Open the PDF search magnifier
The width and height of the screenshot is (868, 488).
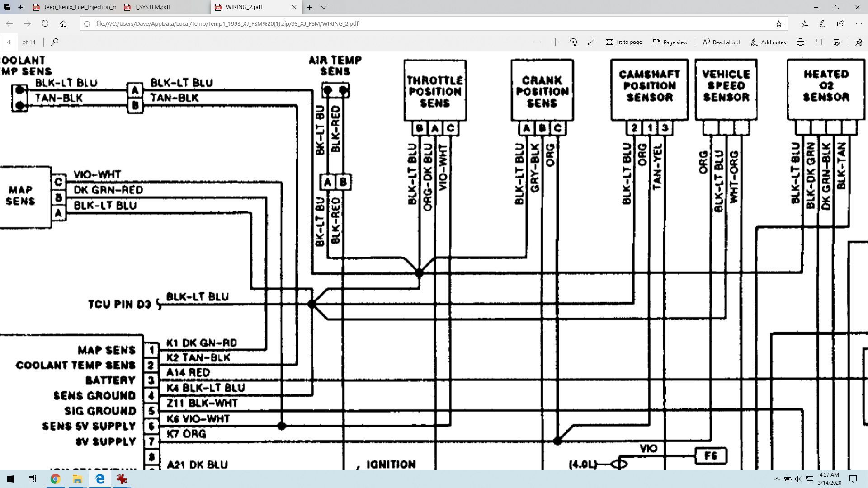(55, 42)
